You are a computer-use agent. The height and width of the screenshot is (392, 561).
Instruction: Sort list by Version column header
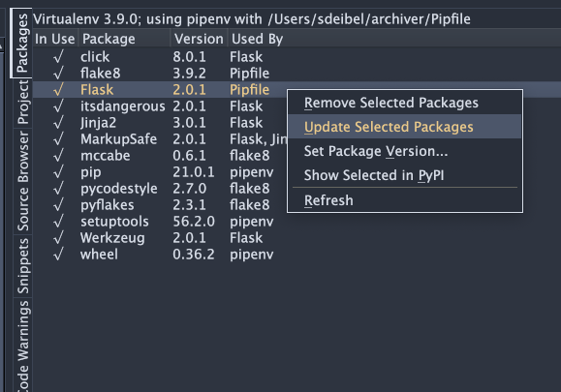tap(199, 39)
